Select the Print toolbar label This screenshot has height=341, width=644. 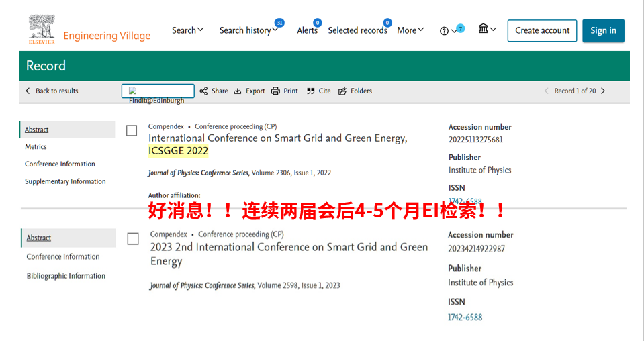coord(291,91)
